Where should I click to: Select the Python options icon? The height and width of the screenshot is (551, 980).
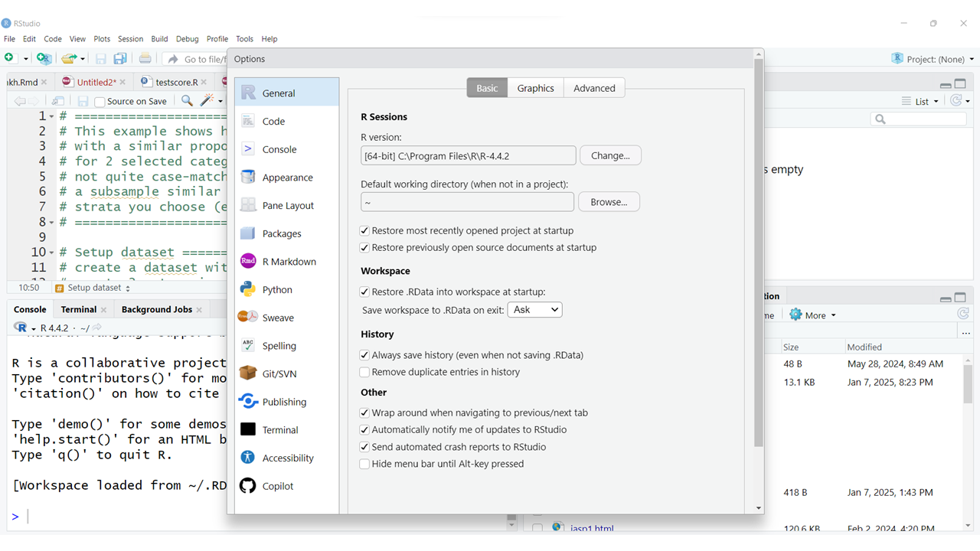248,289
